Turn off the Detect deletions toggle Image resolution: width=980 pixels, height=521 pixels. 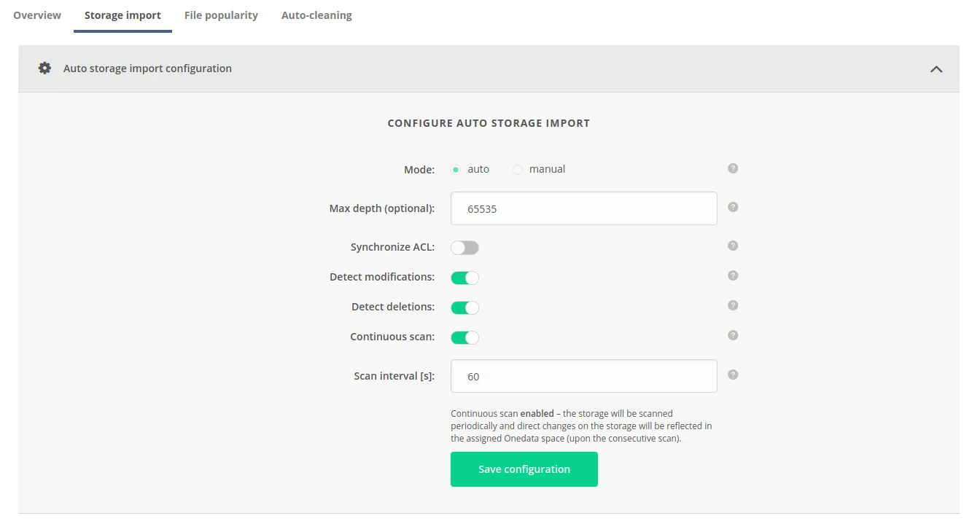[464, 307]
